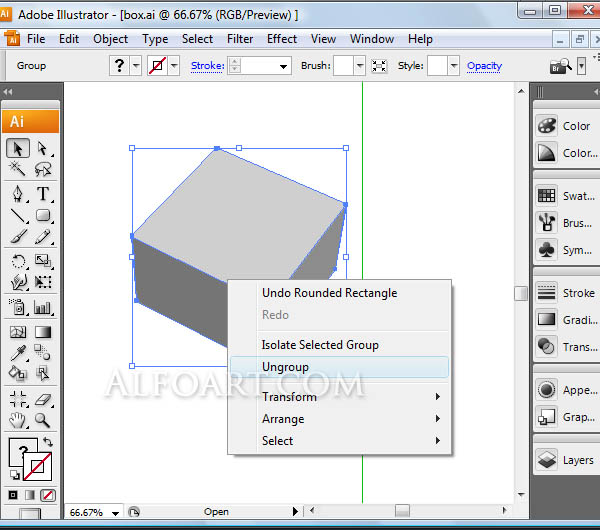This screenshot has height=530, width=600.
Task: Open the stroke weight dropdown
Action: coord(284,66)
